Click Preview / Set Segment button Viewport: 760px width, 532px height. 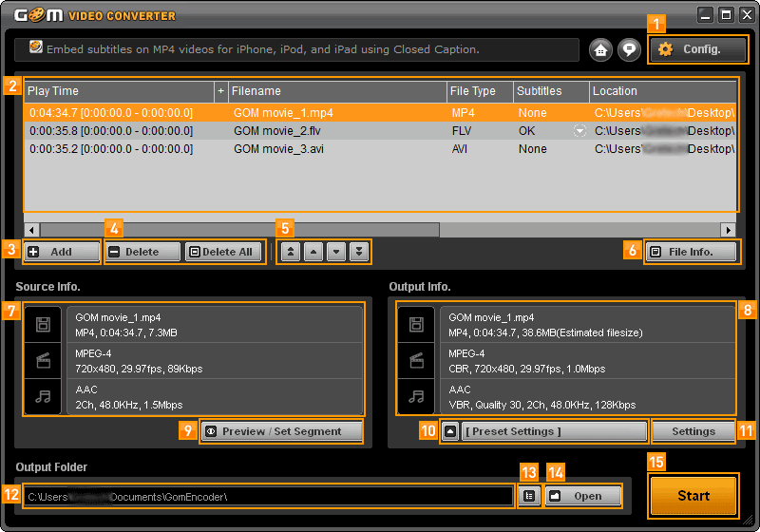(281, 431)
